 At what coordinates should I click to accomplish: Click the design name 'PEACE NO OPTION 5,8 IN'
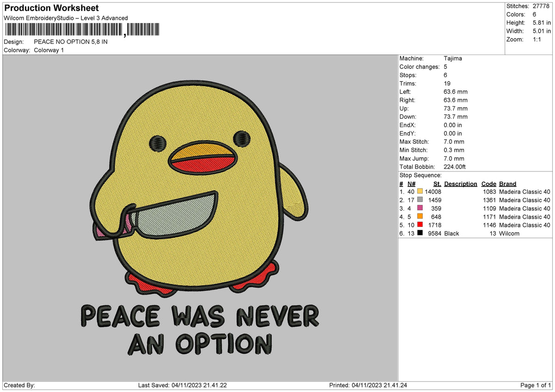tap(71, 42)
